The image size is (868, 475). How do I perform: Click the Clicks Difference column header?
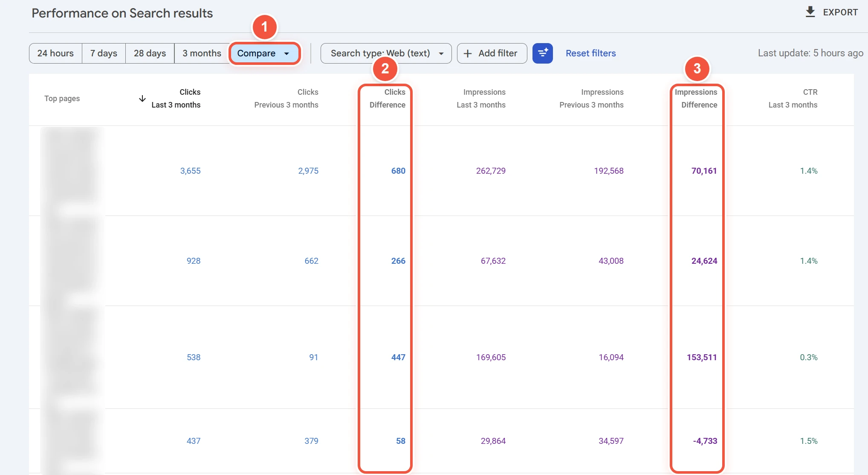pos(388,99)
